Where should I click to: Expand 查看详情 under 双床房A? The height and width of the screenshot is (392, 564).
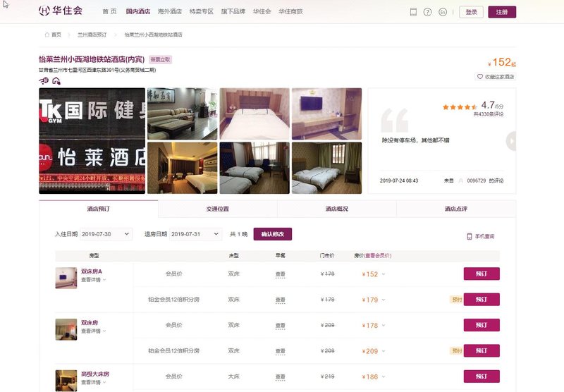click(94, 280)
